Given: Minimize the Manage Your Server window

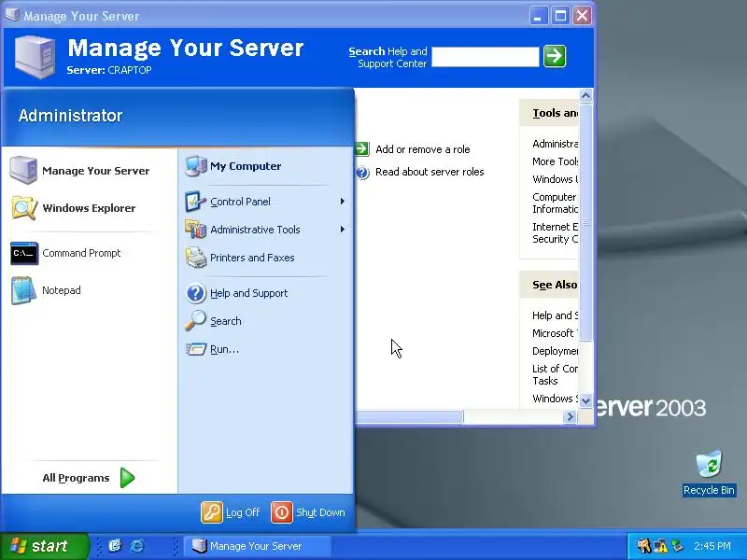Looking at the screenshot, I should [539, 16].
